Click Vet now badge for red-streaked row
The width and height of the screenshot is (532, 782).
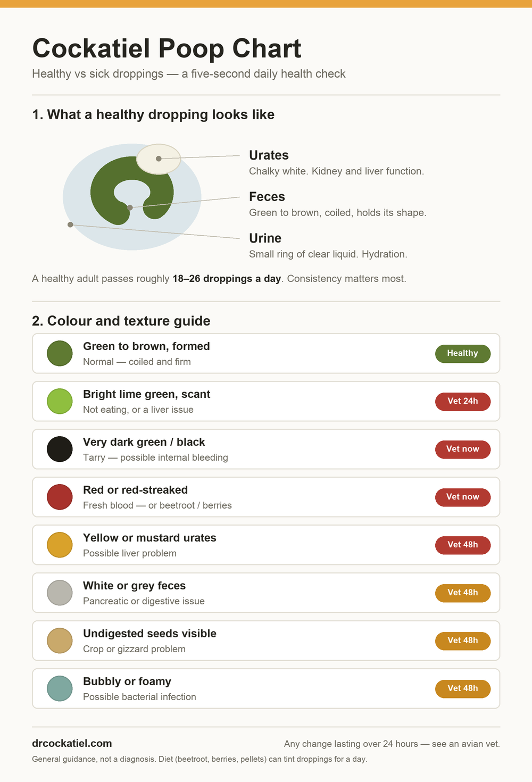click(x=463, y=497)
